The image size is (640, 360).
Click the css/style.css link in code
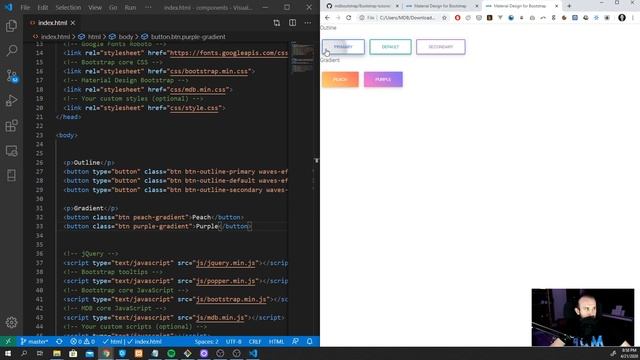[194, 108]
